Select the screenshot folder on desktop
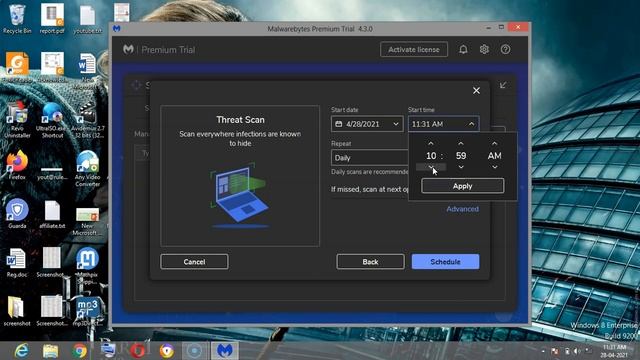 17,311
